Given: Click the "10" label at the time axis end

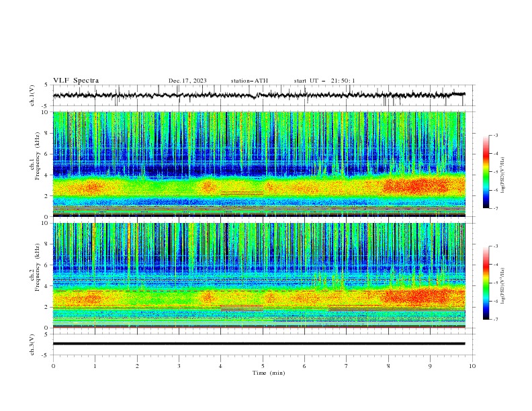Looking at the screenshot, I should coord(472,366).
